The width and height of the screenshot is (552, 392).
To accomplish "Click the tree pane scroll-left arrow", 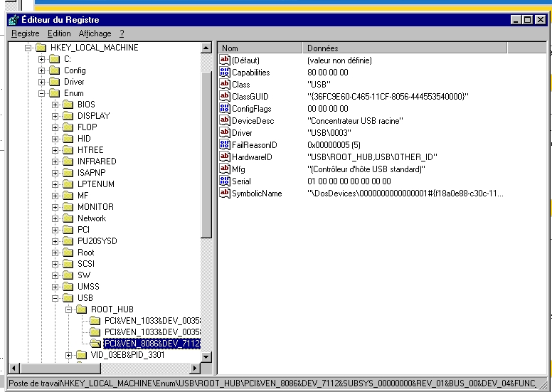I will click(x=14, y=369).
